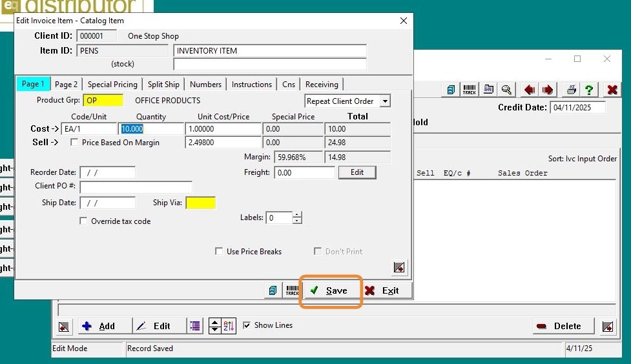Decrease Labels count with down arrow

point(297,221)
